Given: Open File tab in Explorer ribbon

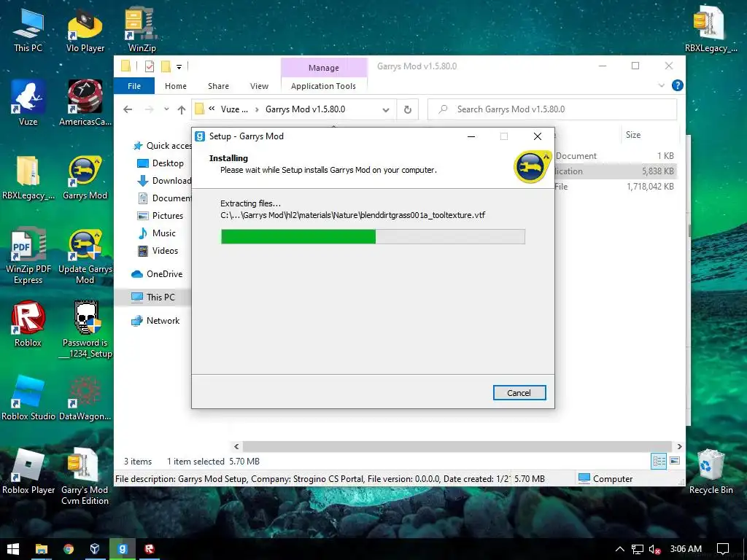Looking at the screenshot, I should click(134, 86).
